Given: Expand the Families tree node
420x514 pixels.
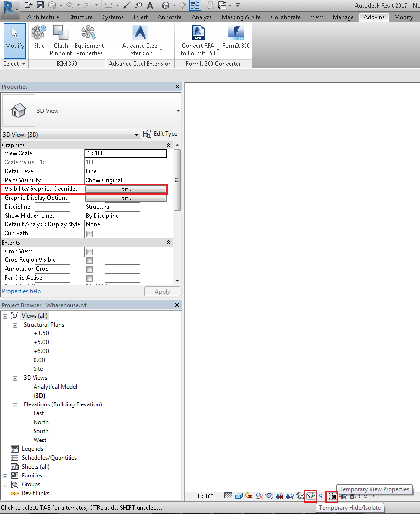Looking at the screenshot, I should click(x=5, y=476).
